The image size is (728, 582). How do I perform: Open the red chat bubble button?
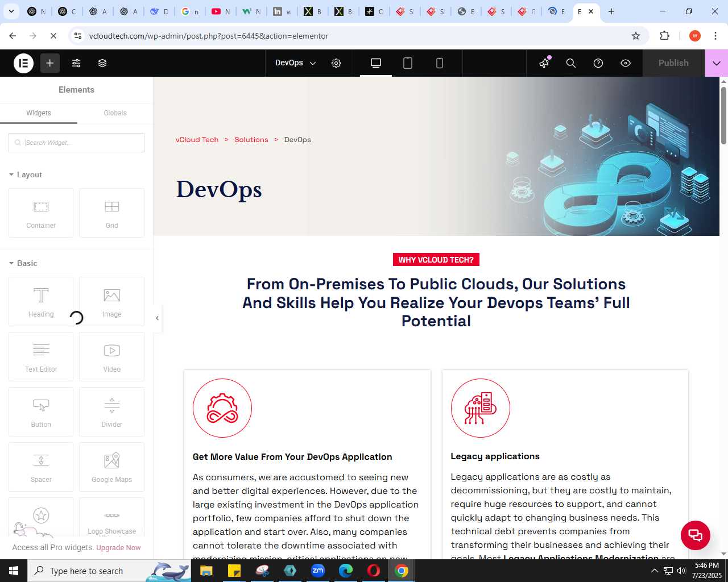click(x=696, y=535)
